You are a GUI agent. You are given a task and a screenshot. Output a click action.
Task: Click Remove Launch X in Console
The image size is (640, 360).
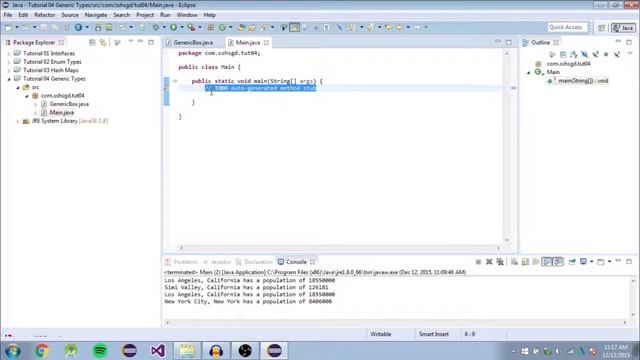pos(489,262)
